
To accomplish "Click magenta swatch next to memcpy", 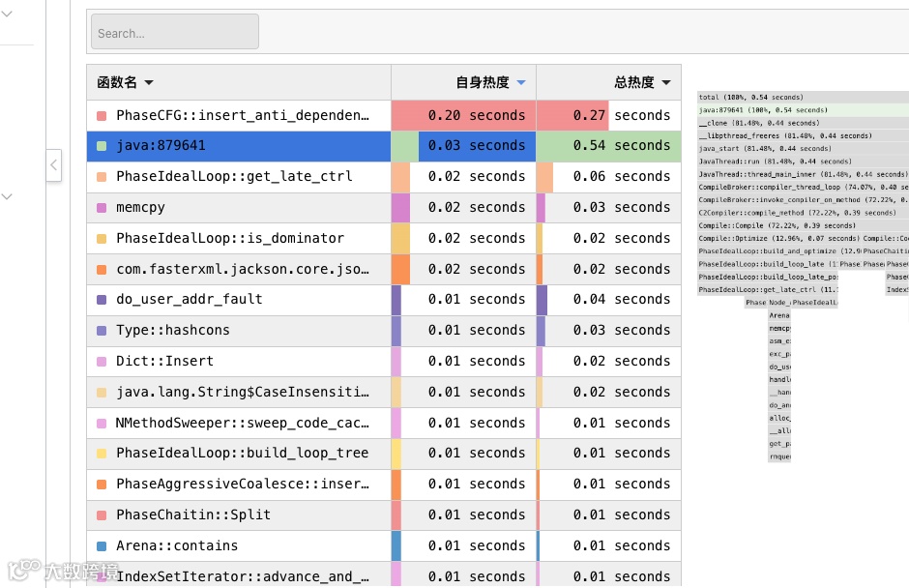I will coord(102,208).
